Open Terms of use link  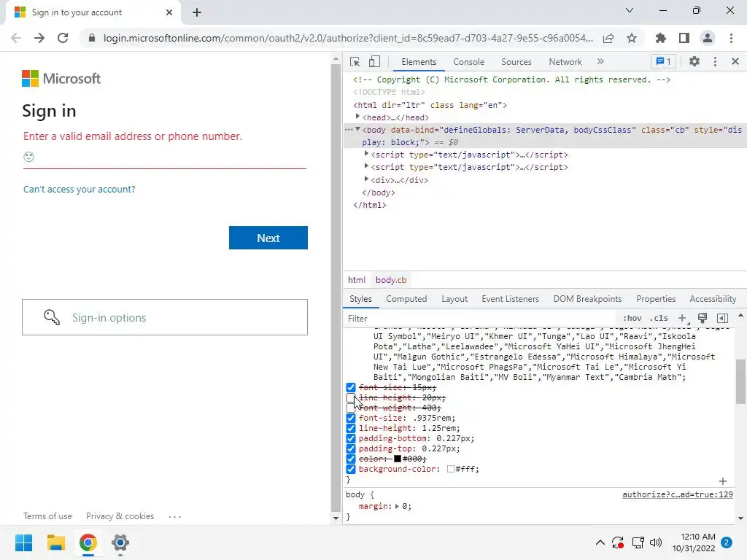pos(47,516)
